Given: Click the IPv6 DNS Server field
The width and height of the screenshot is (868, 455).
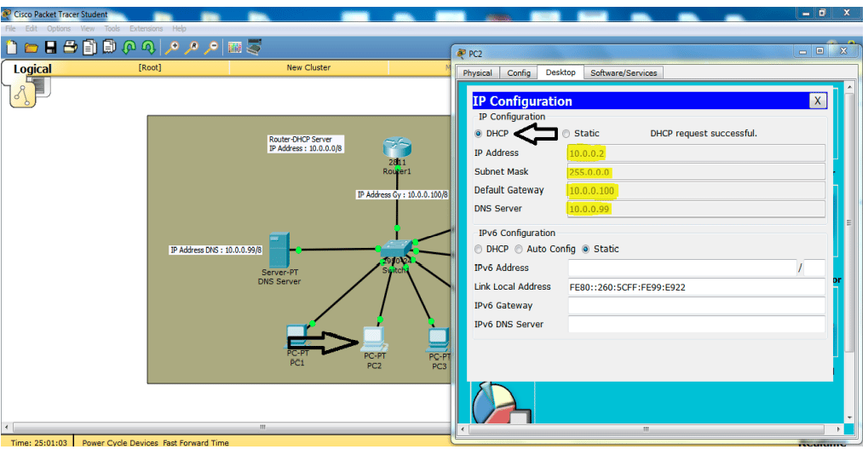Looking at the screenshot, I should 697,325.
